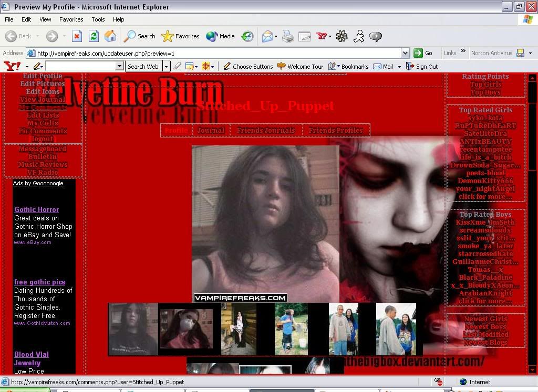Open the Media panel
Viewport: 538px width, 392px height.
click(220, 36)
